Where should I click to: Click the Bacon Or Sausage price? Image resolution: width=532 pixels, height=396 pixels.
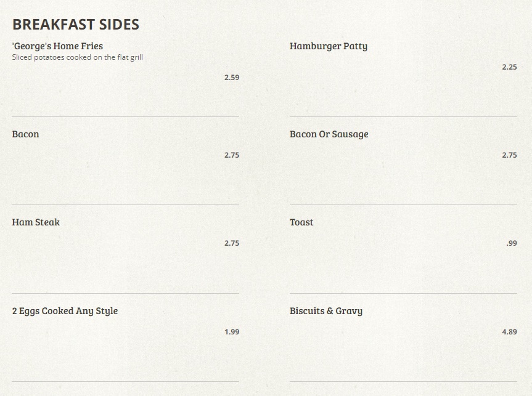[509, 155]
